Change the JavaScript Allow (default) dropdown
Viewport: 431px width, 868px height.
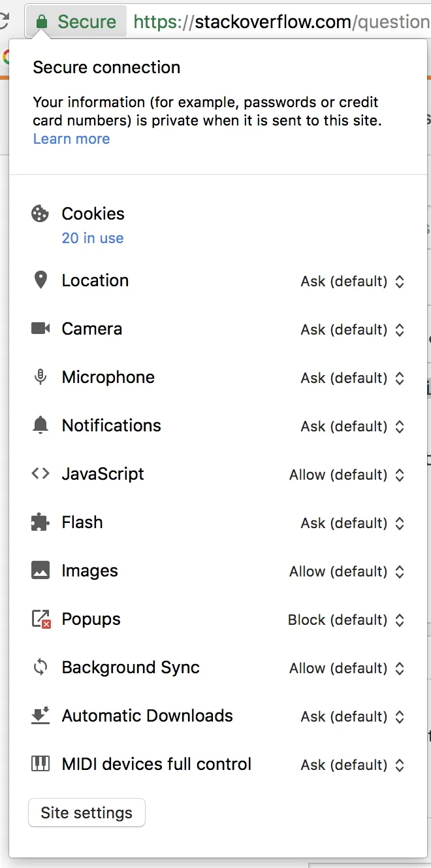[x=347, y=475]
